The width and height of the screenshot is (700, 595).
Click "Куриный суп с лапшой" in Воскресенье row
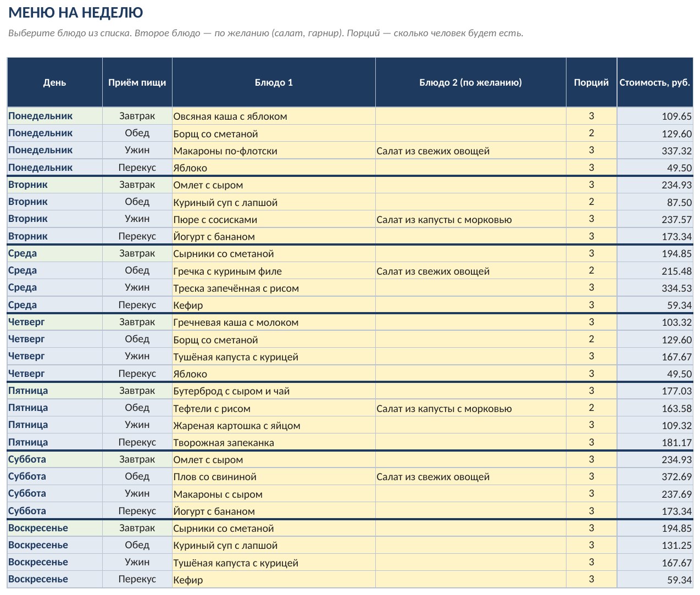[x=274, y=545]
